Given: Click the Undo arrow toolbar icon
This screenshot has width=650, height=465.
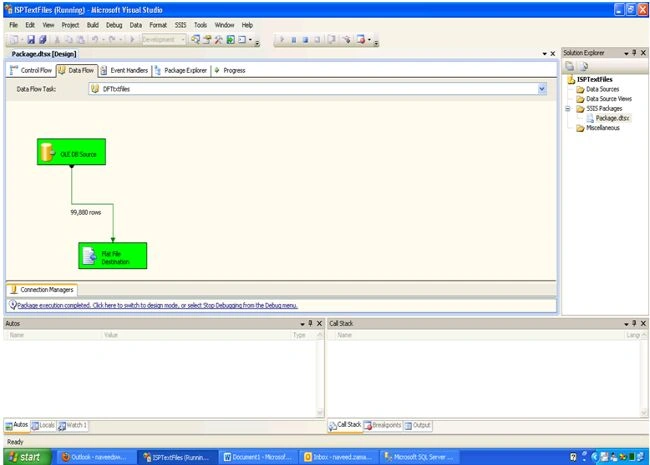Looking at the screenshot, I should (x=95, y=39).
